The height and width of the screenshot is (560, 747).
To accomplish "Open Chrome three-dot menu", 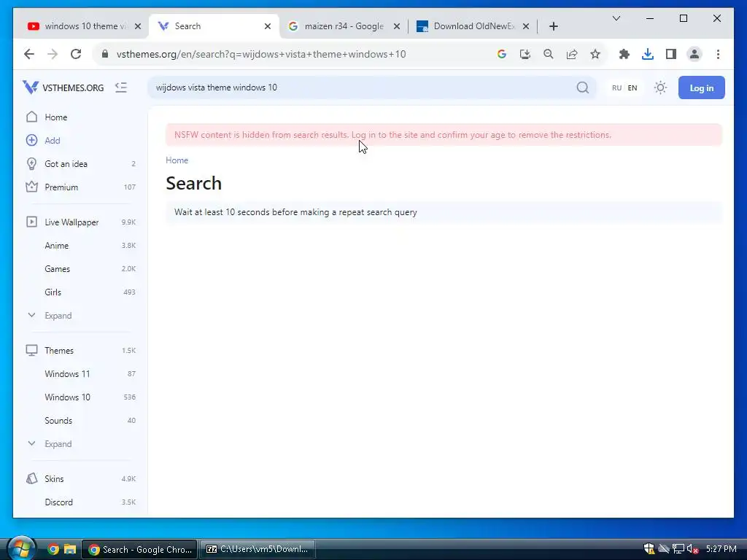I will pyautogui.click(x=718, y=54).
